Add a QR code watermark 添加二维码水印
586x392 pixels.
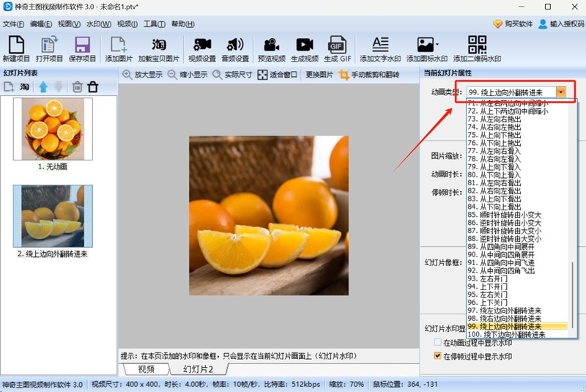478,48
